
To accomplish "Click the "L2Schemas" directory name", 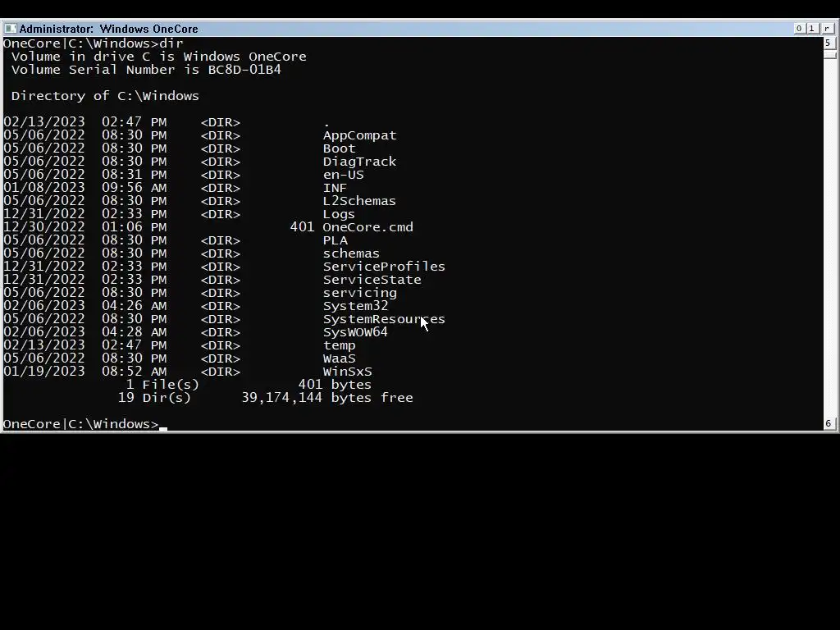I will [359, 201].
